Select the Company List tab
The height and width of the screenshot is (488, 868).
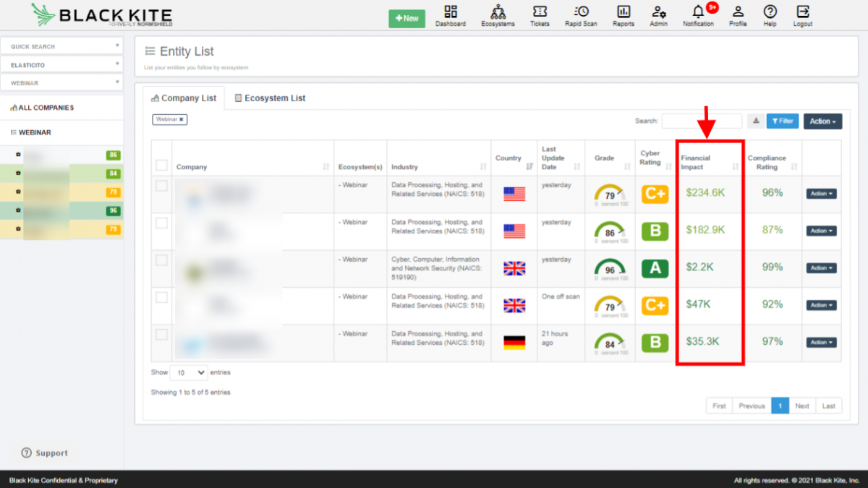(184, 98)
